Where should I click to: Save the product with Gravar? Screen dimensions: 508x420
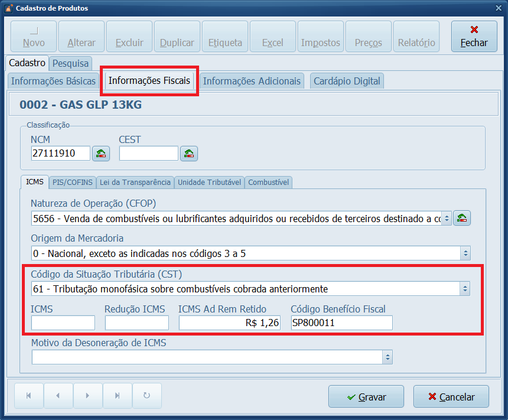(366, 396)
